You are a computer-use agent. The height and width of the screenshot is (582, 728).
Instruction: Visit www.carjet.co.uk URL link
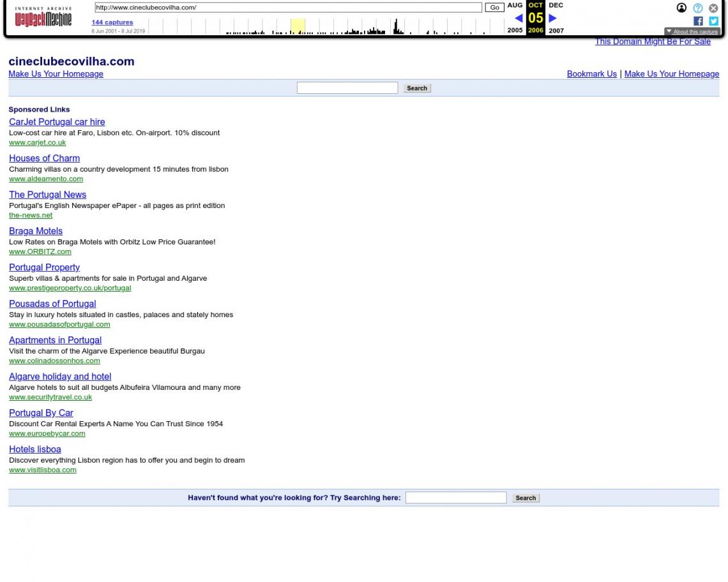[37, 142]
